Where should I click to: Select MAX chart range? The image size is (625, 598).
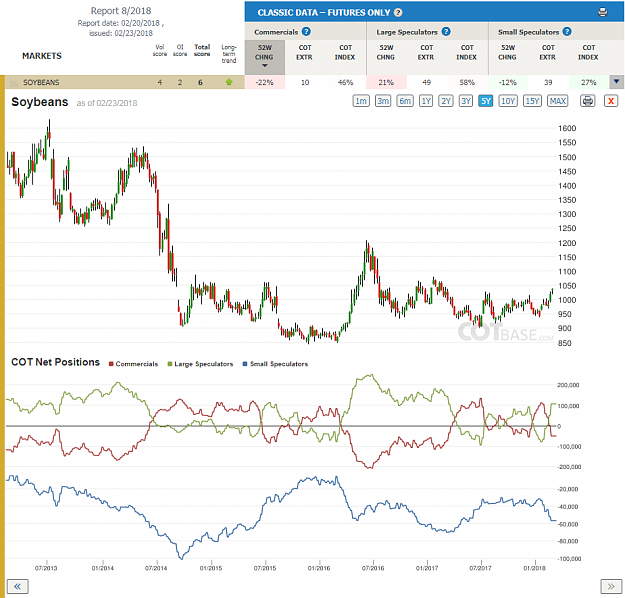pos(558,101)
